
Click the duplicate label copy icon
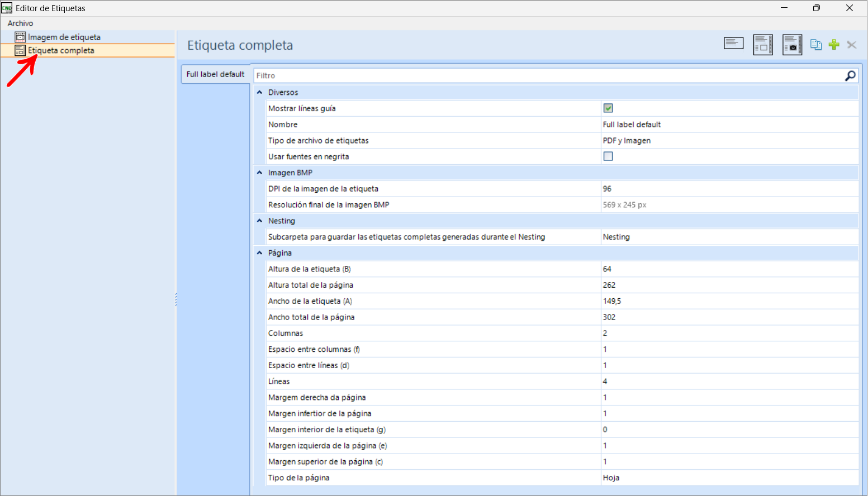[816, 45]
